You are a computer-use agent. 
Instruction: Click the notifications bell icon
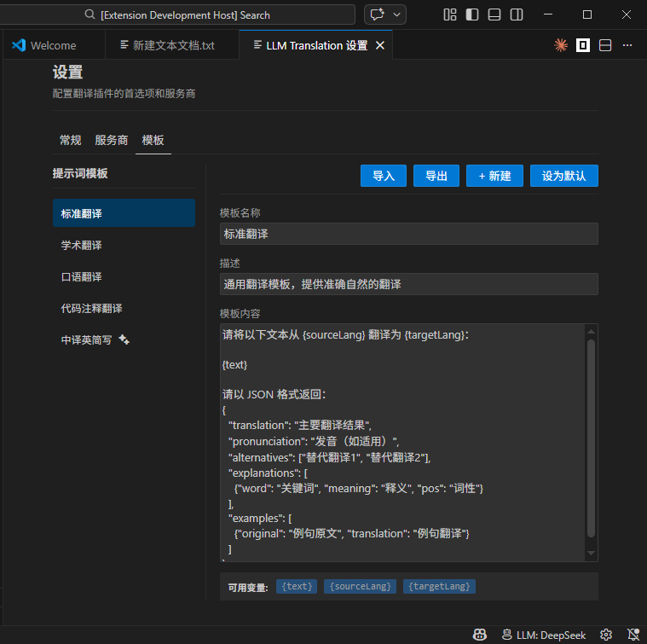633,635
